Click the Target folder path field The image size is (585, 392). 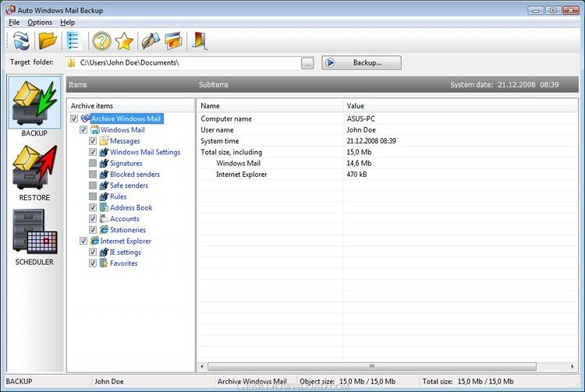point(183,62)
